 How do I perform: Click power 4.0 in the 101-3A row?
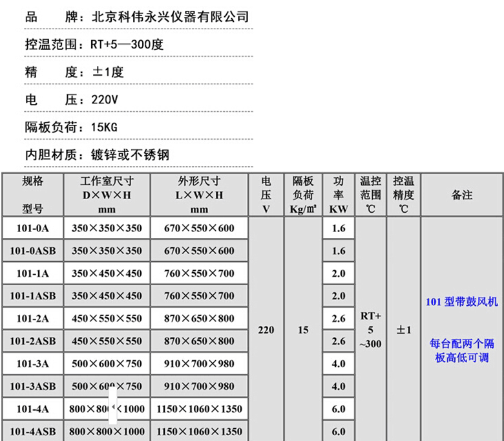pyautogui.click(x=339, y=363)
